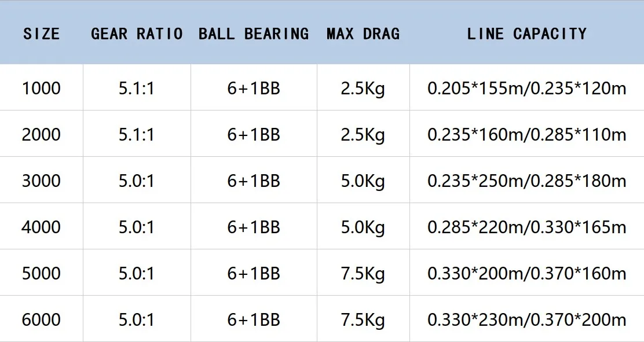Click the 5.0:1 gear ratio for size 6000
Image resolution: width=644 pixels, height=342 pixels.
click(x=137, y=320)
